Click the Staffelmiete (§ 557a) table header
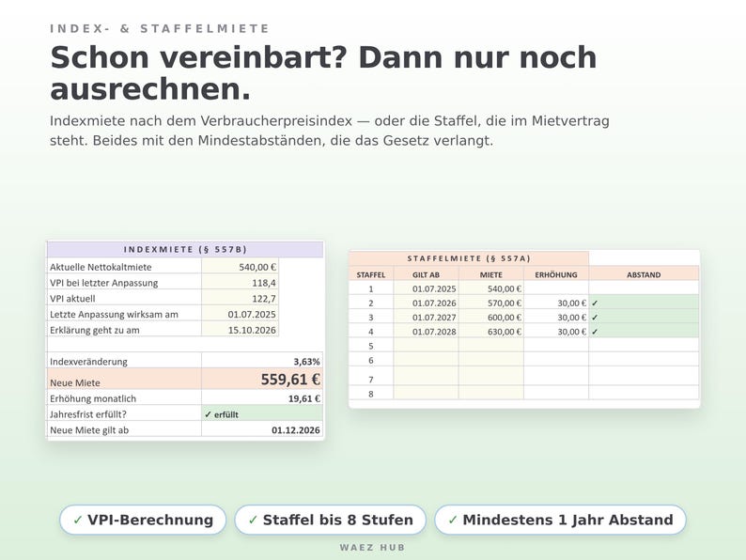 point(469,258)
